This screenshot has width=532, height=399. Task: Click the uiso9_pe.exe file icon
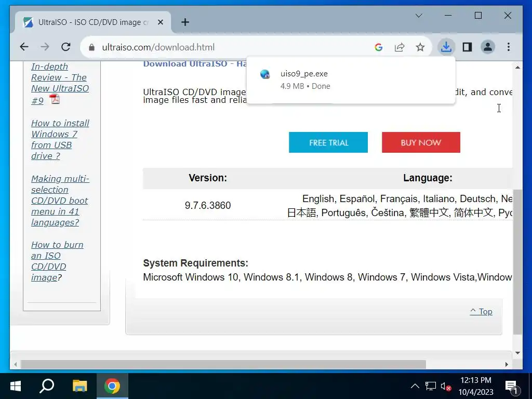[x=265, y=74]
